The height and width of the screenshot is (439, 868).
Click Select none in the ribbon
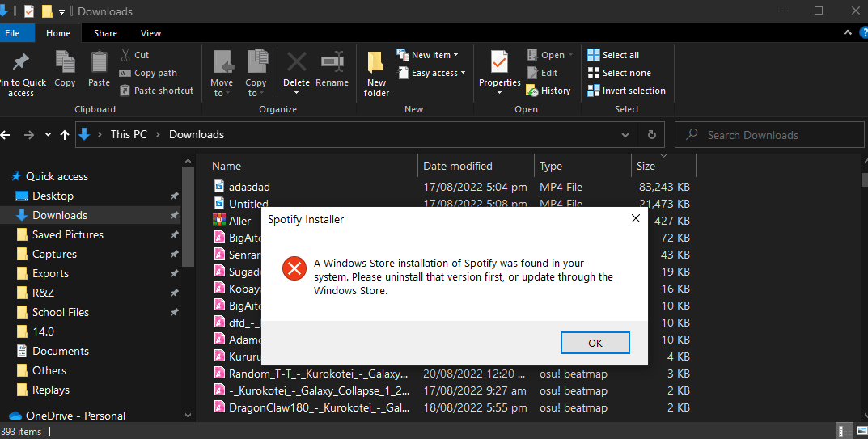619,73
